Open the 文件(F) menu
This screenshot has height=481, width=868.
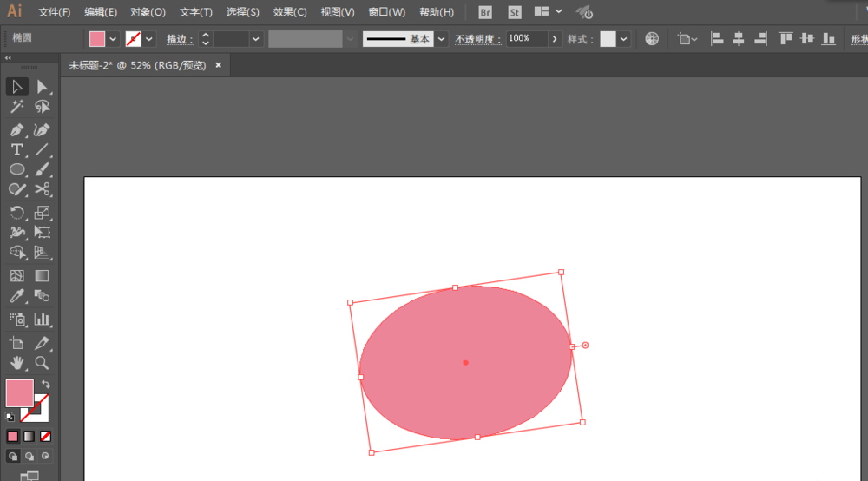54,12
